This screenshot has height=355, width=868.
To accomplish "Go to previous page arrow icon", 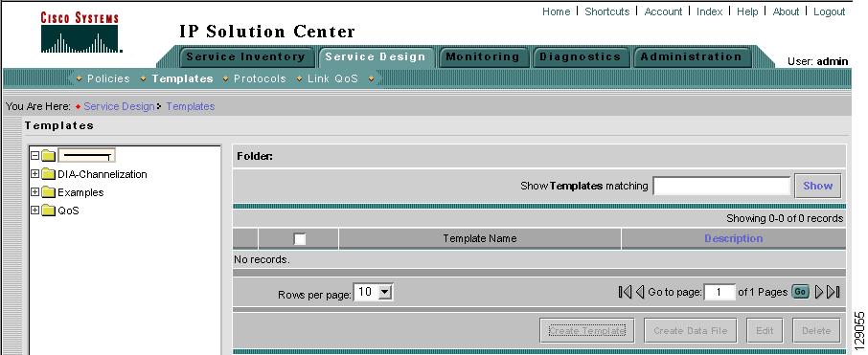I will click(x=639, y=292).
